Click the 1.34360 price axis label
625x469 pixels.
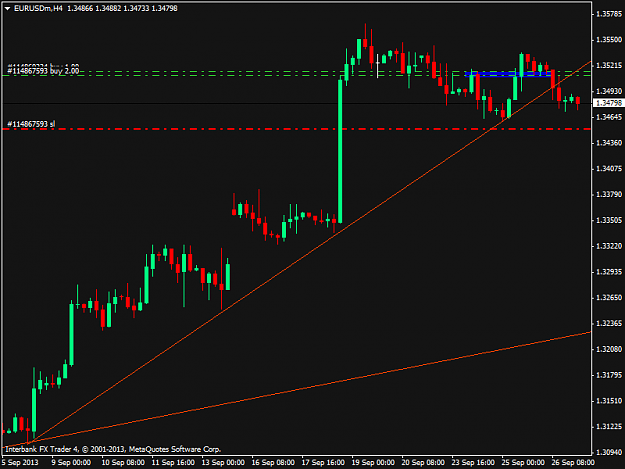pos(609,143)
